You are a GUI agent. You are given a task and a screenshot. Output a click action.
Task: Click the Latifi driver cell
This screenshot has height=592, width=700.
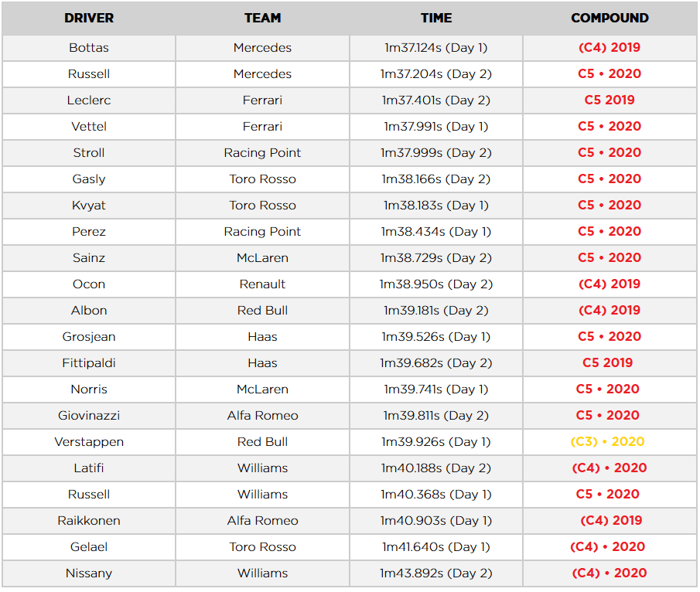[x=89, y=468]
